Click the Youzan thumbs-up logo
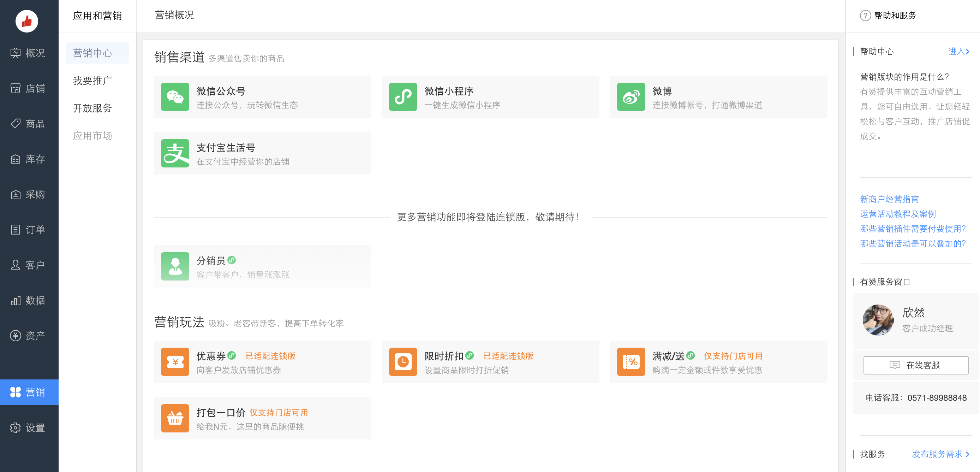 pyautogui.click(x=26, y=21)
